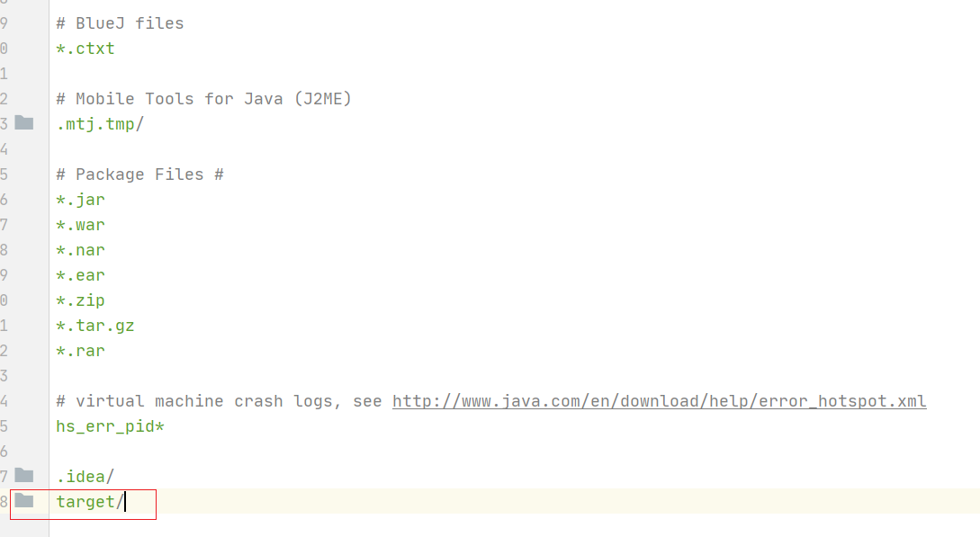This screenshot has height=537, width=980.
Task: Click folder icon beside .mtj.tmp/ line
Action: [23, 123]
